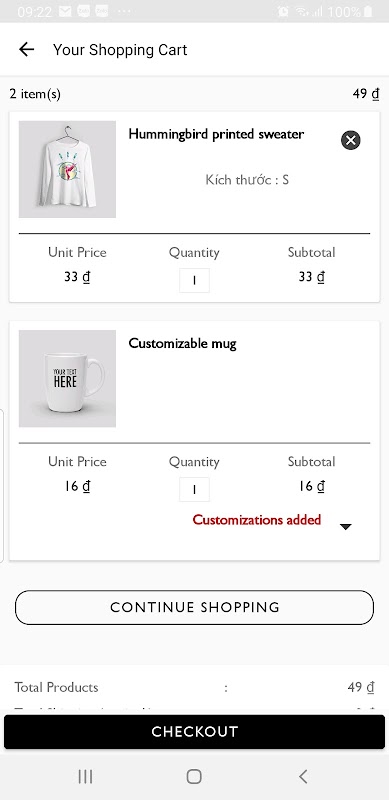Open Hummingbird sweater product thumbnail
Image resolution: width=389 pixels, height=800 pixels.
(67, 169)
